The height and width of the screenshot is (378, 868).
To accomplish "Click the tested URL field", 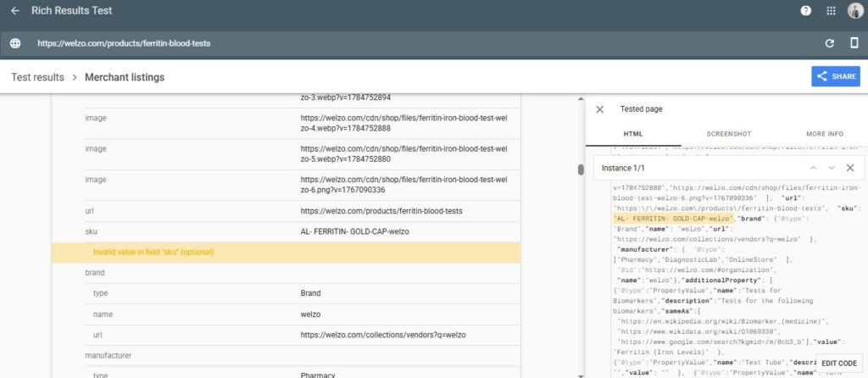I will click(x=124, y=43).
